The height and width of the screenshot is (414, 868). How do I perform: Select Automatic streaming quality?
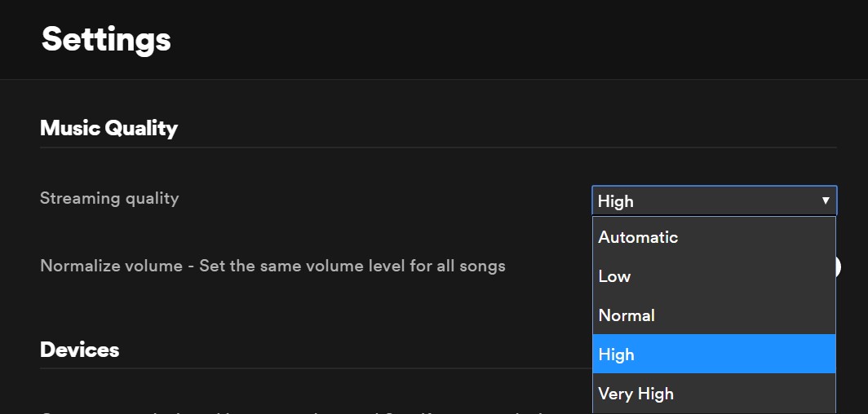[638, 237]
